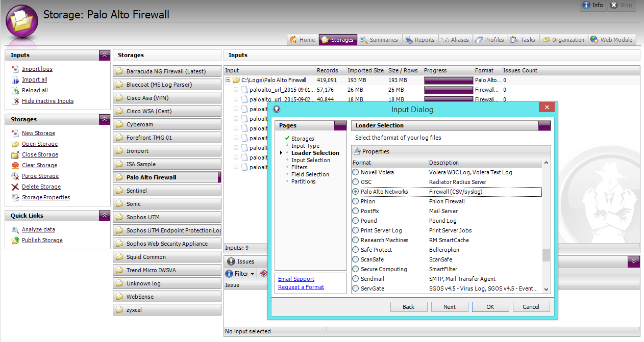Viewport: 644px width, 342px height.
Task: Click the Purge Storage icon
Action: 15,176
